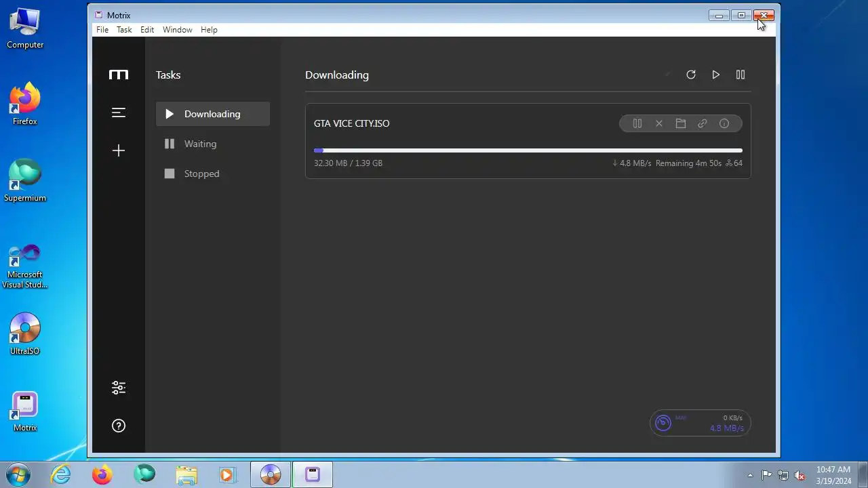Open Microsoft Visual Studio desktop shortcut

tap(25, 266)
